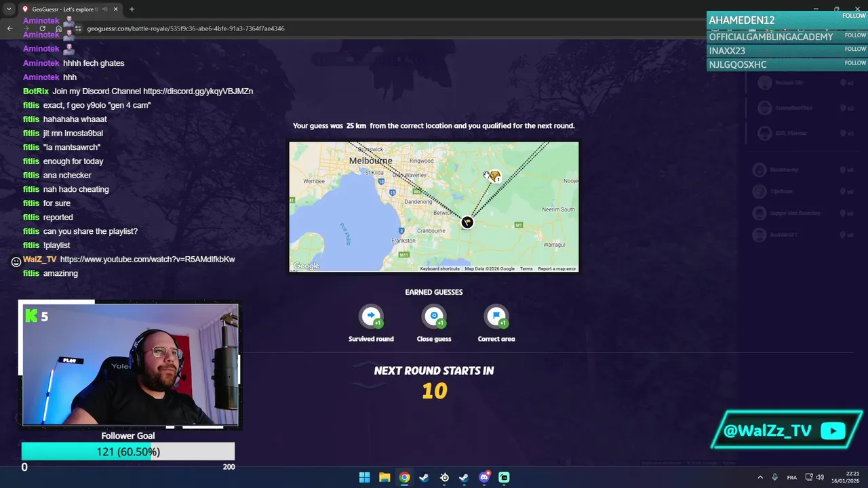Viewport: 868px width, 488px height.
Task: Open Discord from the taskbar
Action: tap(484, 477)
